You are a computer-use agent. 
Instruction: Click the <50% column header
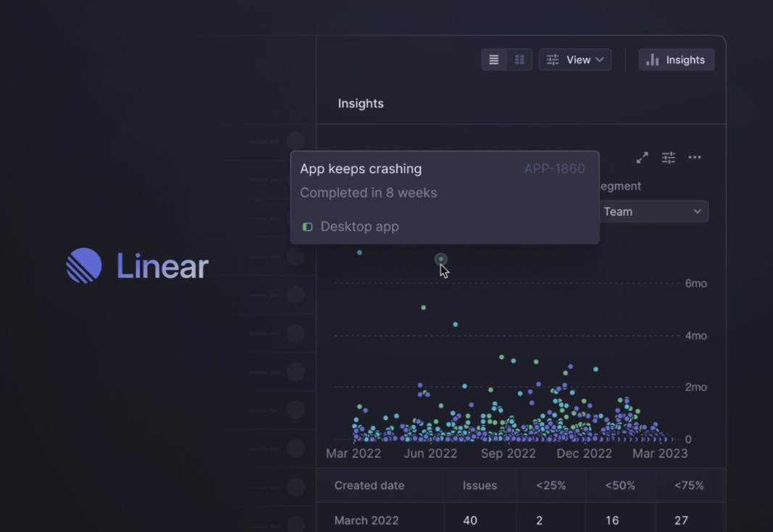[619, 485]
